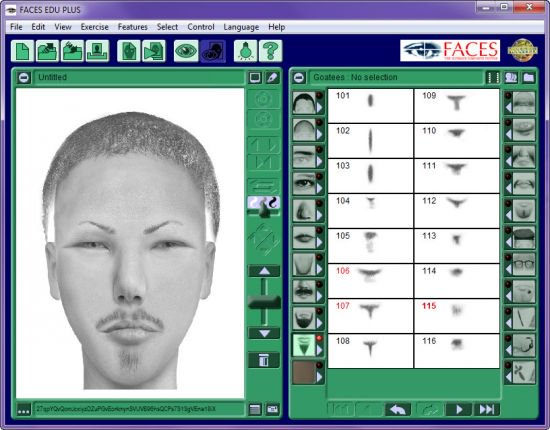This screenshot has width=550, height=430.
Task: Select the eyebrows feature category thumbnail
Action: (x=304, y=156)
